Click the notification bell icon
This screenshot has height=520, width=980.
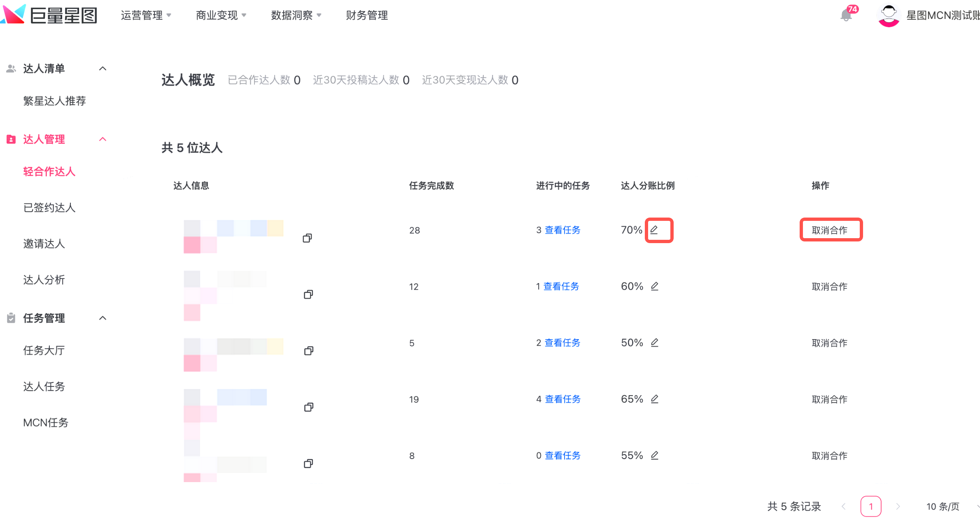point(845,16)
